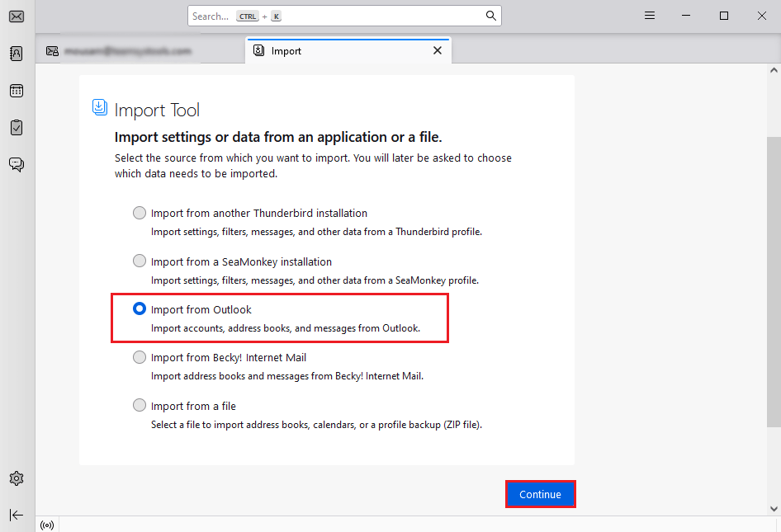The height and width of the screenshot is (532, 781).
Task: Click the mail account tab icon
Action: click(52, 51)
